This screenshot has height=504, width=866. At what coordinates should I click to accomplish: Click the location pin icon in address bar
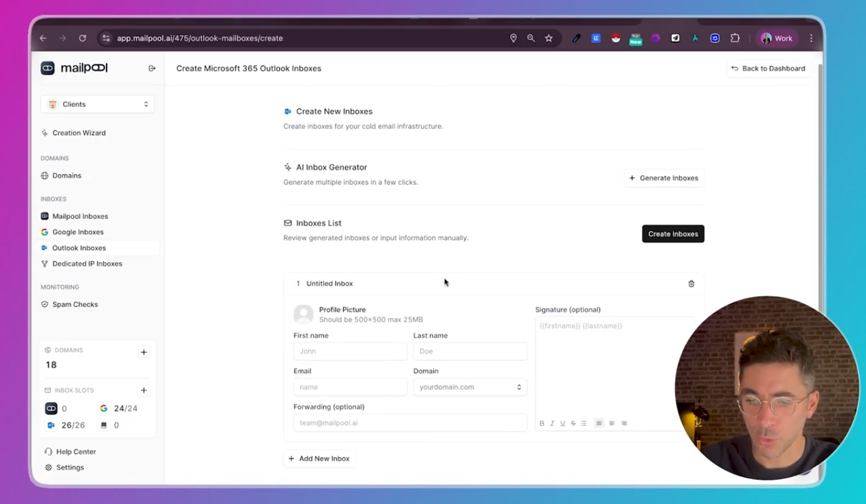[x=513, y=38]
